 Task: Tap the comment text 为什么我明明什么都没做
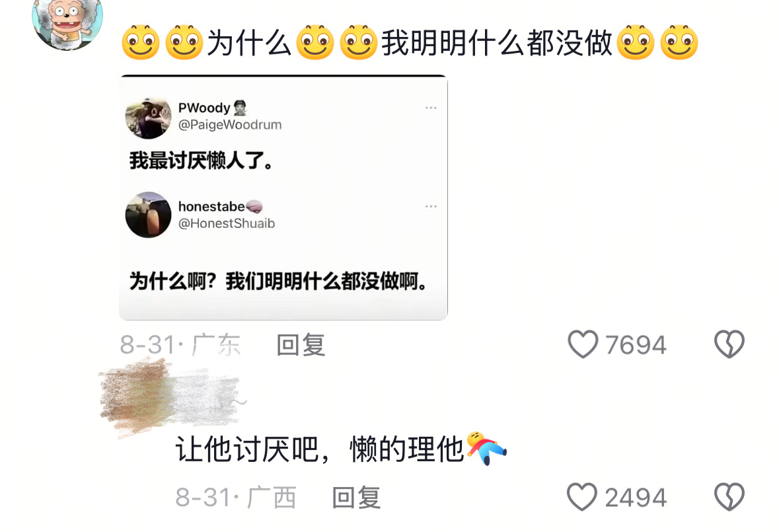[410, 43]
